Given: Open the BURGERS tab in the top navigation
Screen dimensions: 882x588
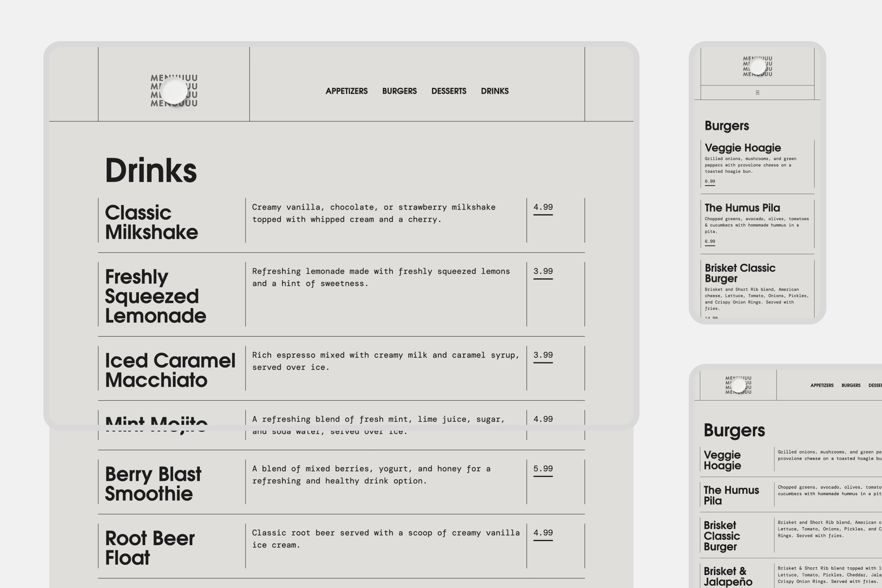Looking at the screenshot, I should tap(399, 91).
